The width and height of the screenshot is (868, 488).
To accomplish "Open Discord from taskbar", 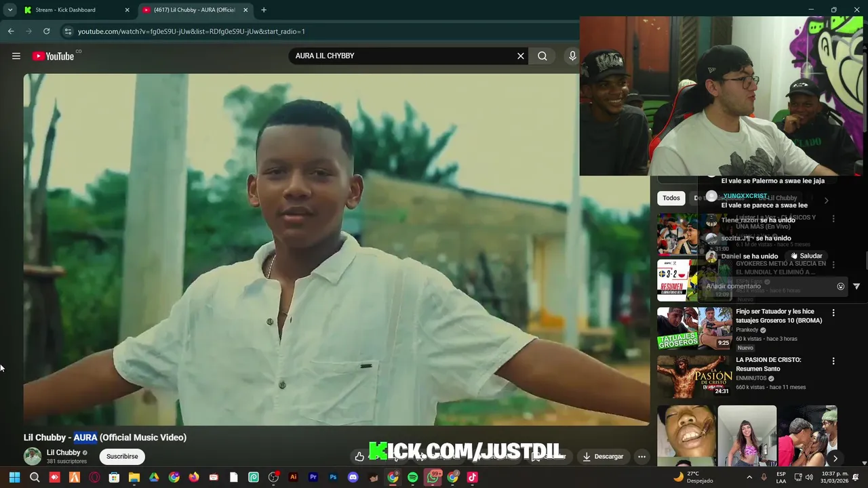I will 353,477.
